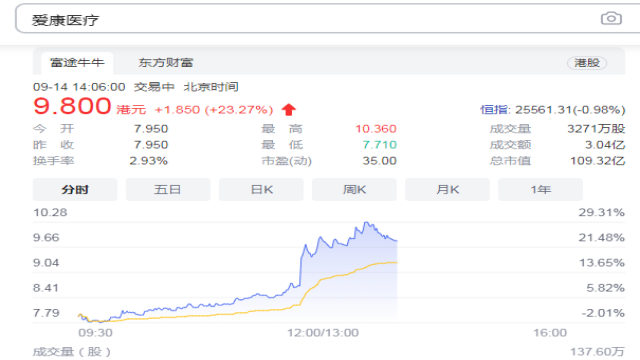The height and width of the screenshot is (360, 640).
Task: Click the 29.31% percentage axis label
Action: tap(602, 213)
